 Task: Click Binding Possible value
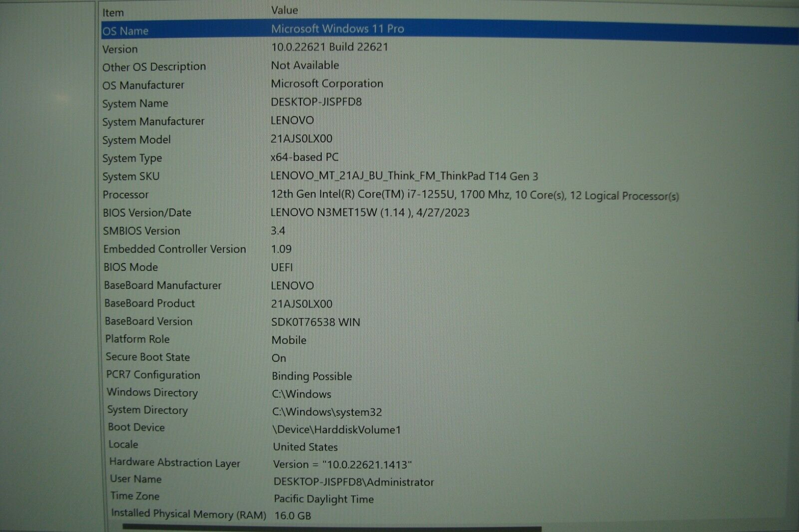point(312,376)
